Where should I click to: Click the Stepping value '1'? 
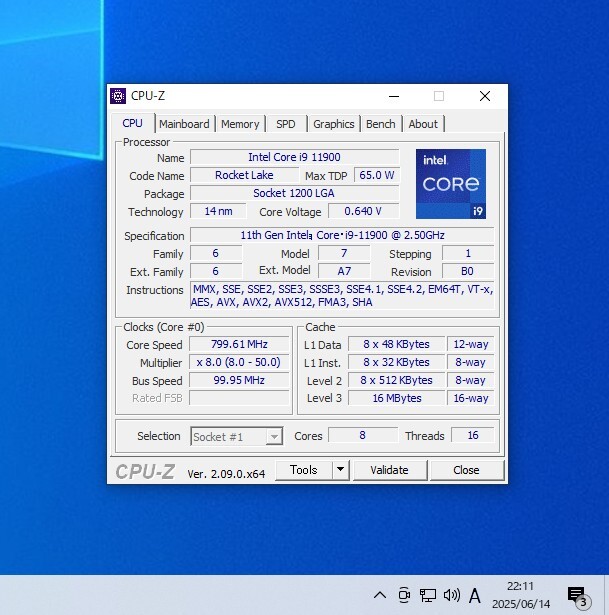pos(468,253)
